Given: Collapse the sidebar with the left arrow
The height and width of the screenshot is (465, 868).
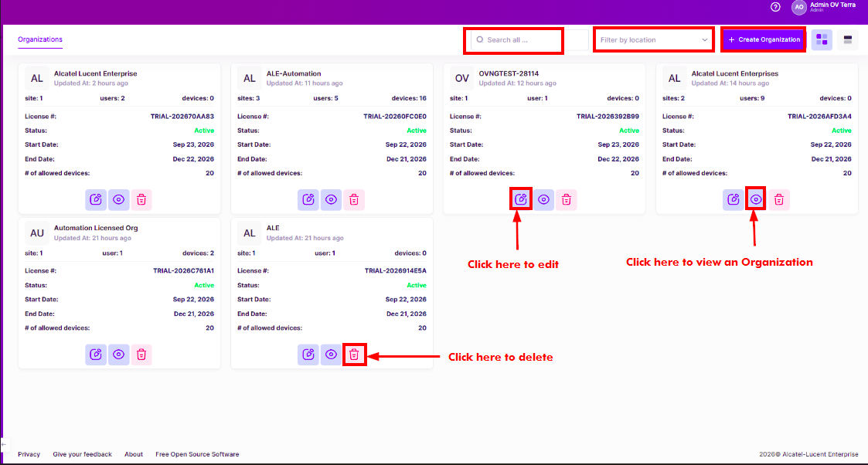Looking at the screenshot, I should point(4,444).
